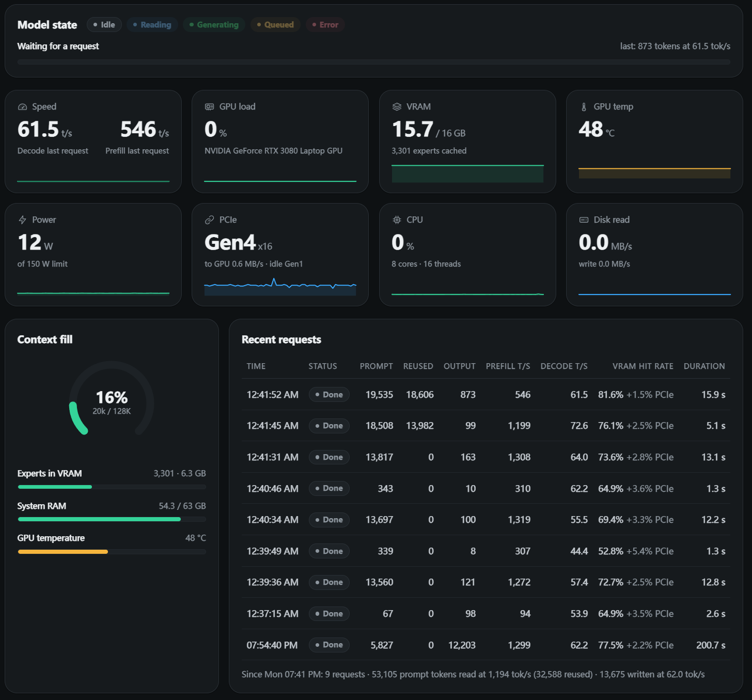752x700 pixels.
Task: Click the last 873 tokens summary text
Action: [675, 46]
